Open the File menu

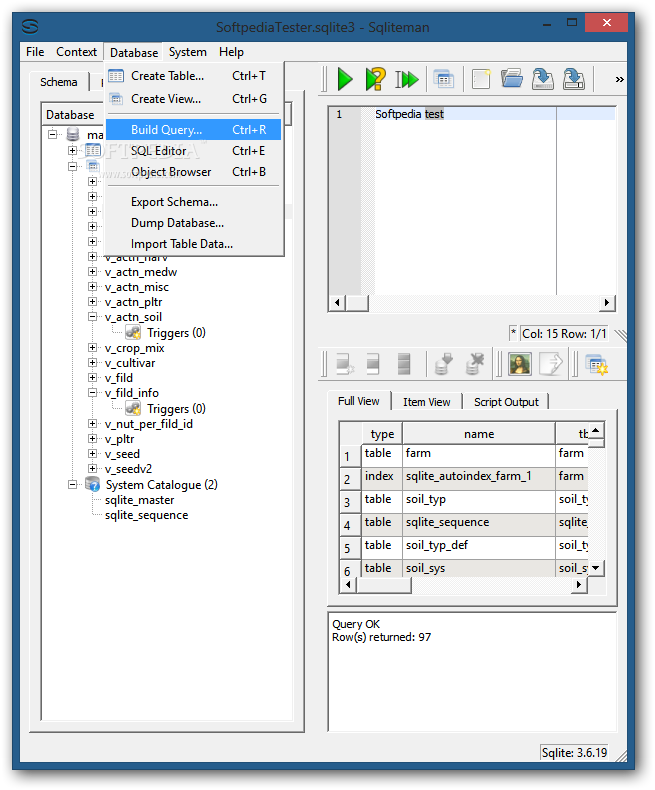click(x=35, y=52)
